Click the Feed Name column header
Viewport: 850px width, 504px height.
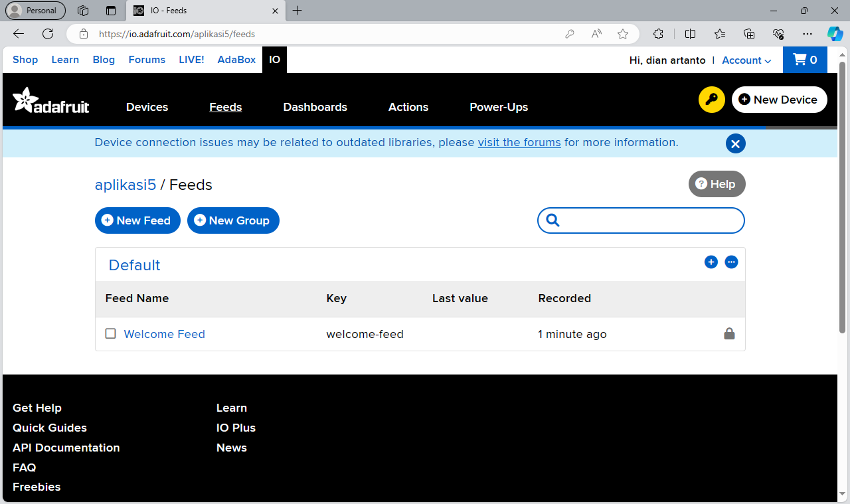click(x=137, y=298)
